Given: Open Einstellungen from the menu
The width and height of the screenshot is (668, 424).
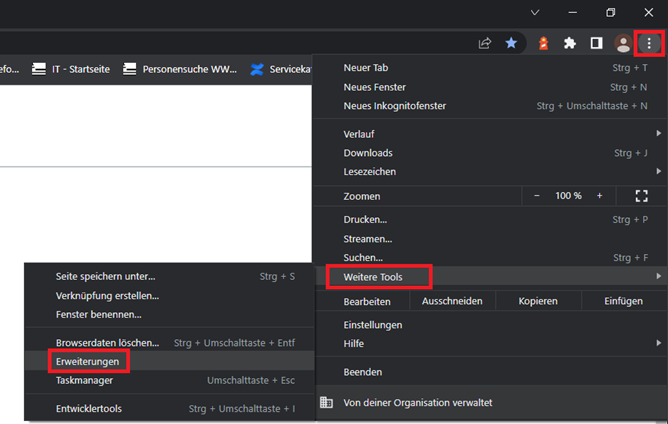Looking at the screenshot, I should tap(372, 325).
